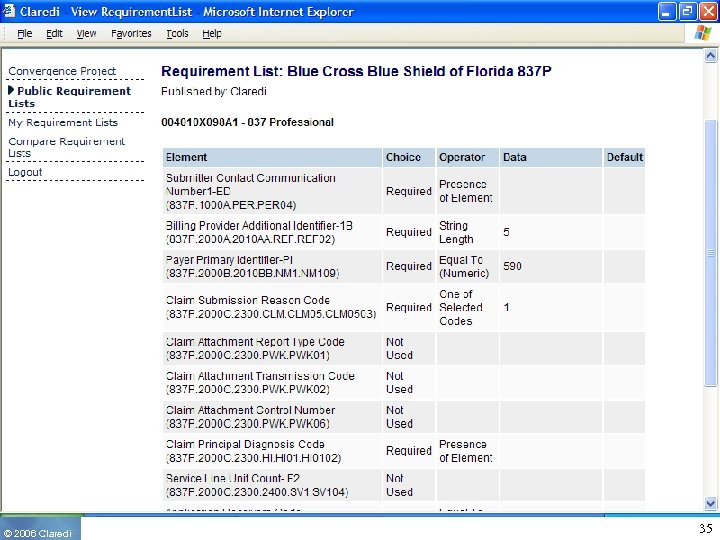Click Published by Claredi text
Screen dimensions: 720x540
[x=214, y=91]
